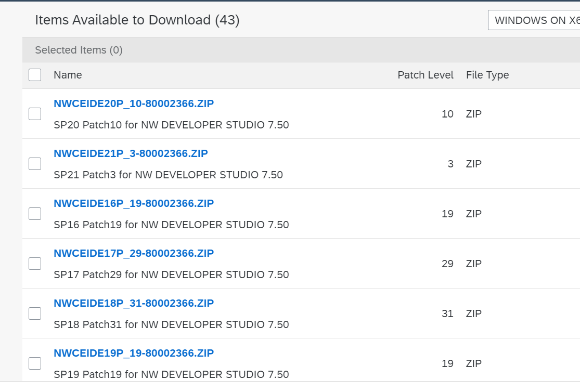Mark the checkbox for the SP17 Patch29 row

pyautogui.click(x=35, y=264)
